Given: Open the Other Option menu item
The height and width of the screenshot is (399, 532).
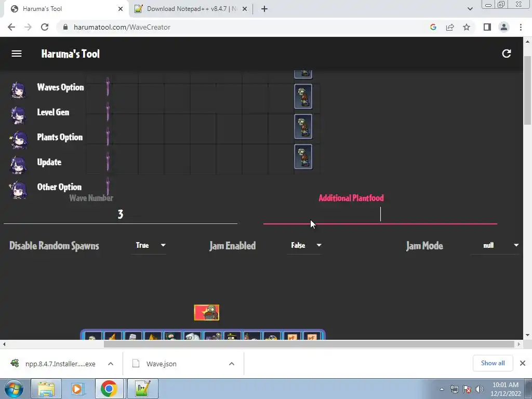Looking at the screenshot, I should (x=59, y=187).
